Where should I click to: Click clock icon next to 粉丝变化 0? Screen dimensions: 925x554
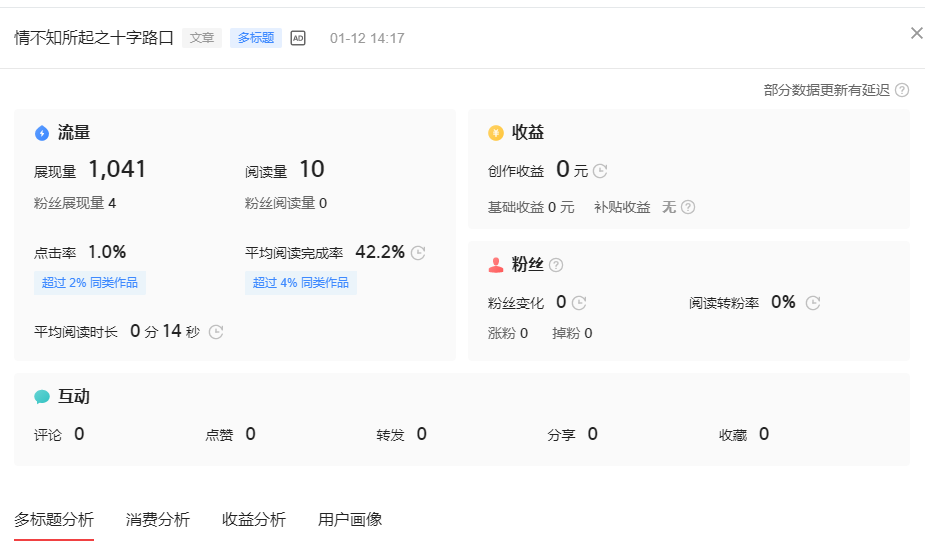pos(579,303)
